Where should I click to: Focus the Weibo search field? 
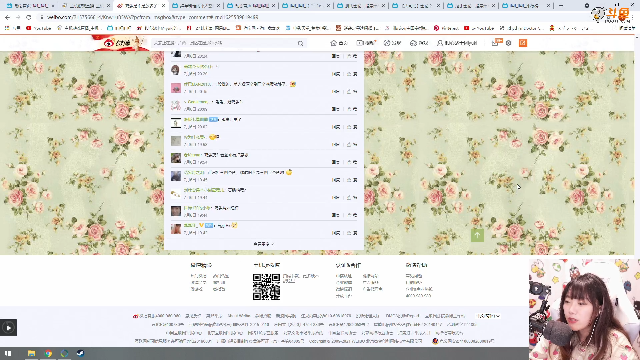click(224, 43)
